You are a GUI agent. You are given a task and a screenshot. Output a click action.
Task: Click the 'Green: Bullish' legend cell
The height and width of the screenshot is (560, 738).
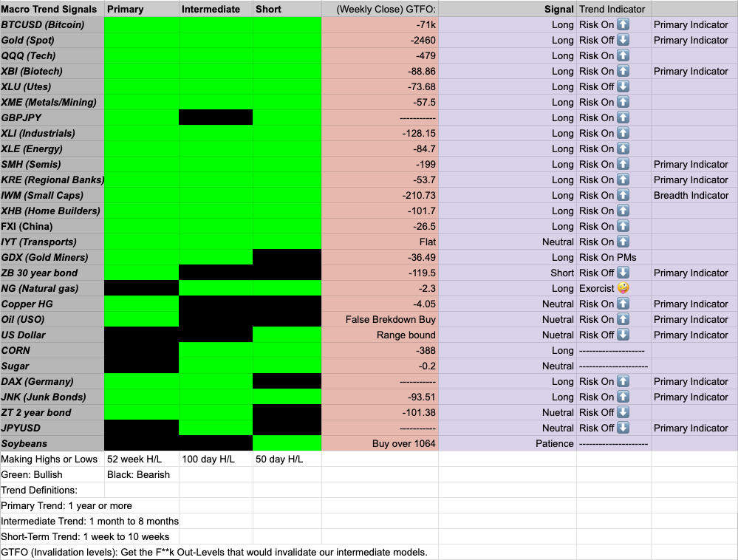[x=52, y=475]
